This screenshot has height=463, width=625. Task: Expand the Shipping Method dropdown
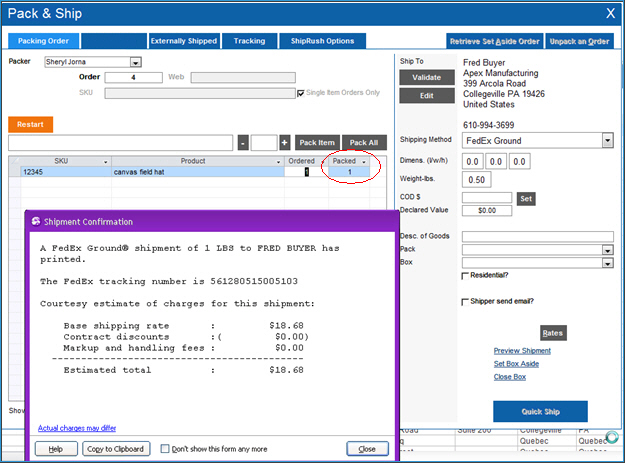pos(607,141)
